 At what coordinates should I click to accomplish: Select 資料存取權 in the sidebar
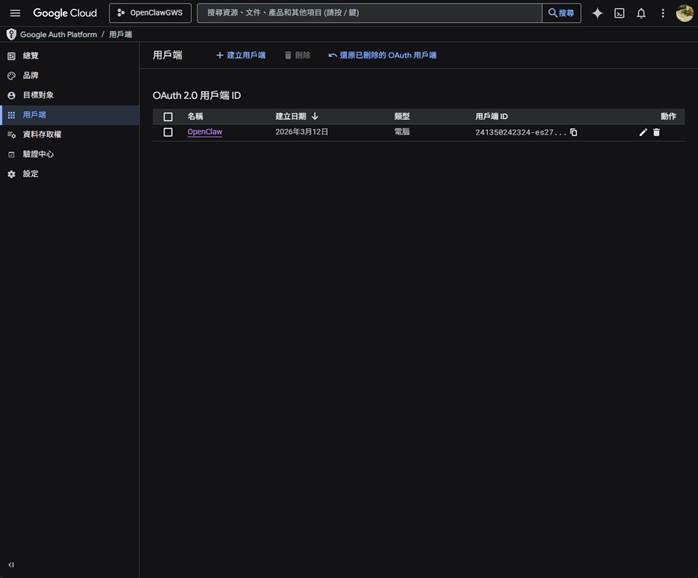(41, 134)
